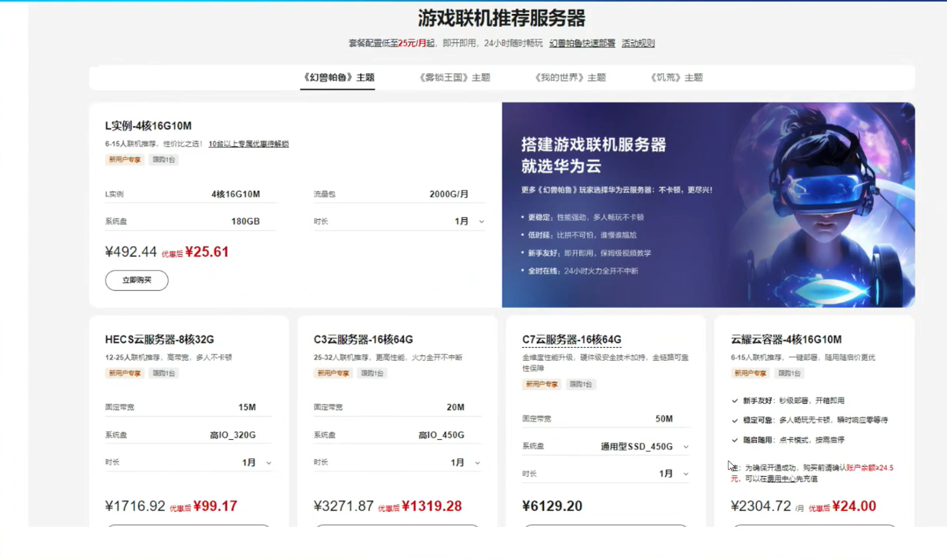This screenshot has width=947, height=560.
Task: Click the 限购1台 tag in C7云服务器 card
Action: [x=581, y=384]
